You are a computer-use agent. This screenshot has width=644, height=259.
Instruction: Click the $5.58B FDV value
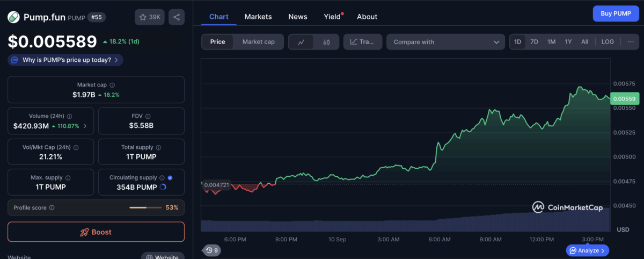(x=141, y=126)
